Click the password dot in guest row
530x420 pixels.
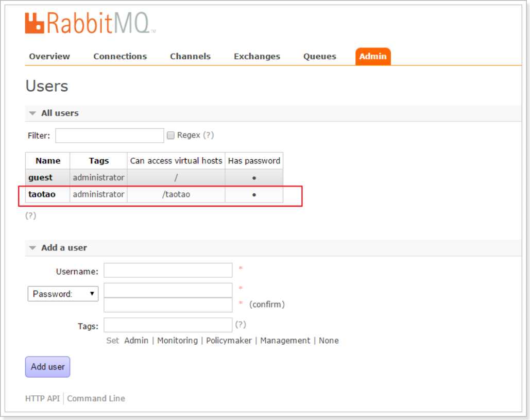(254, 178)
